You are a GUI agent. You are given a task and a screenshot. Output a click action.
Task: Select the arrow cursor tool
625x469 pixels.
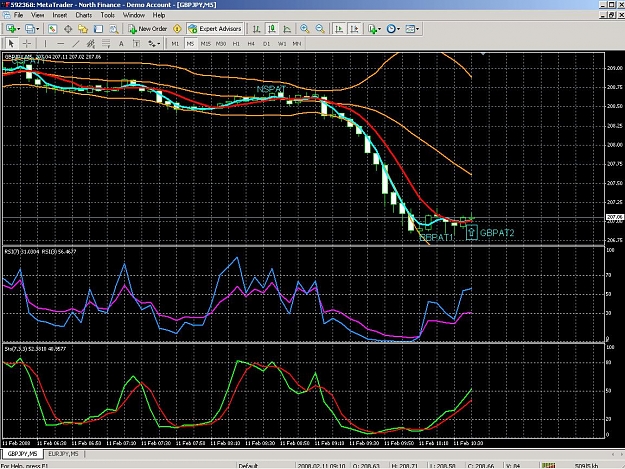[x=11, y=43]
